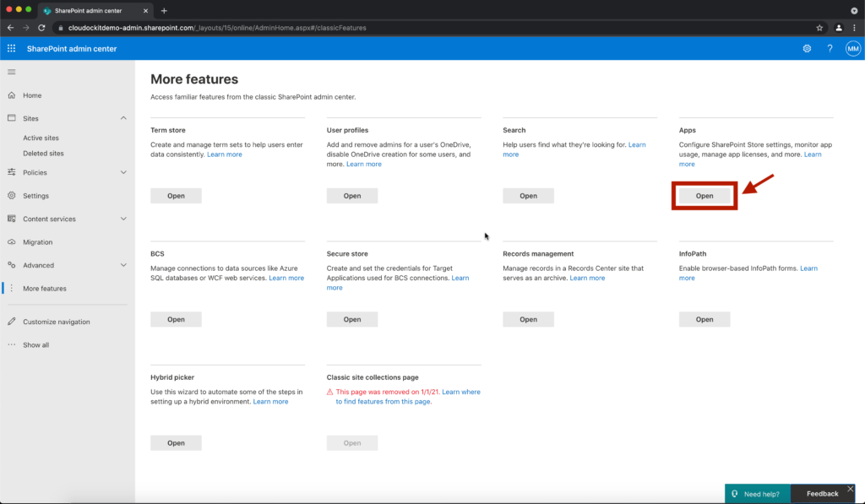Click the Feedback button
This screenshot has width=865, height=504.
[822, 494]
